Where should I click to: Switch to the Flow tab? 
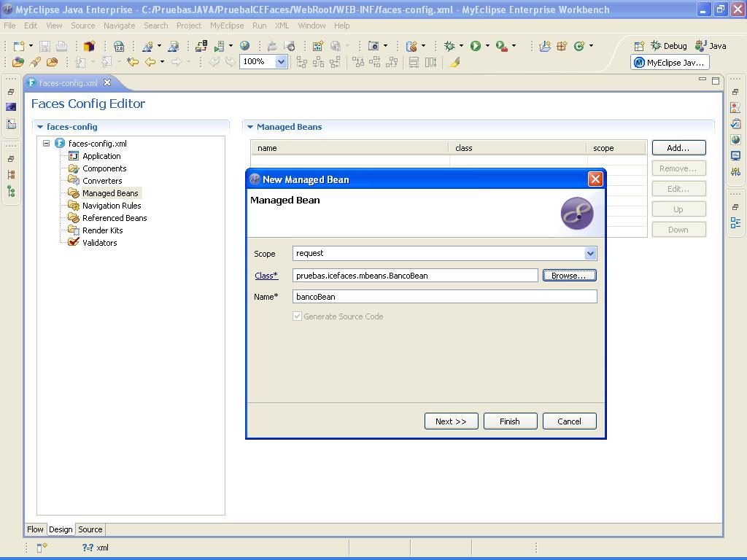click(35, 529)
